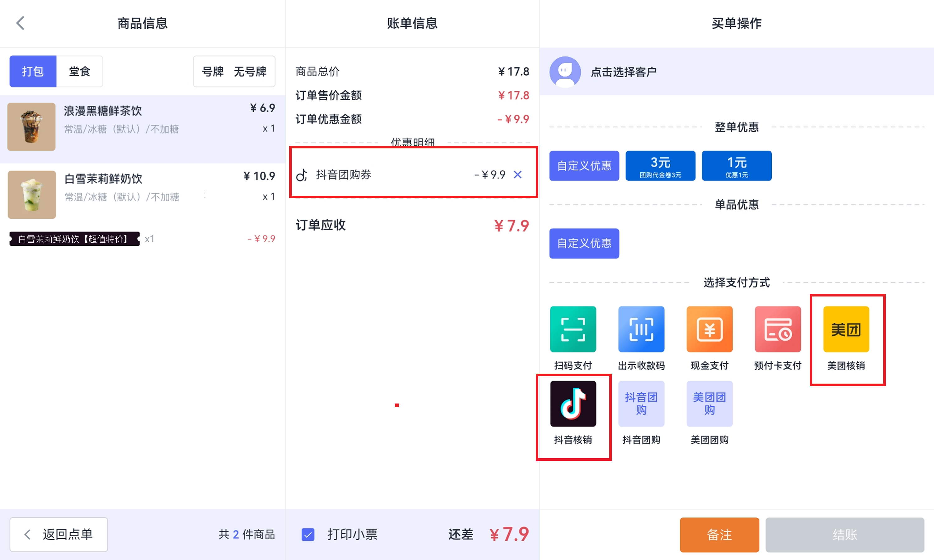Choose 出示收款码 payment code icon
934x560 pixels.
coord(641,329)
